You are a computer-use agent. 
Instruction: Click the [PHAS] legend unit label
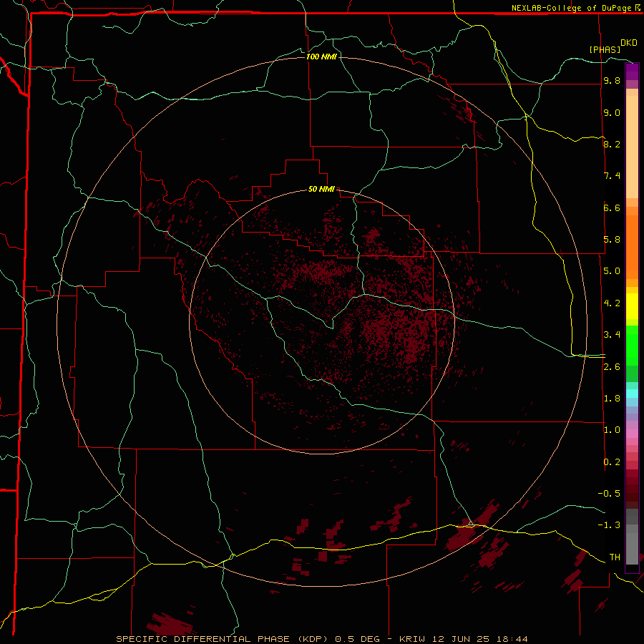tap(605, 49)
